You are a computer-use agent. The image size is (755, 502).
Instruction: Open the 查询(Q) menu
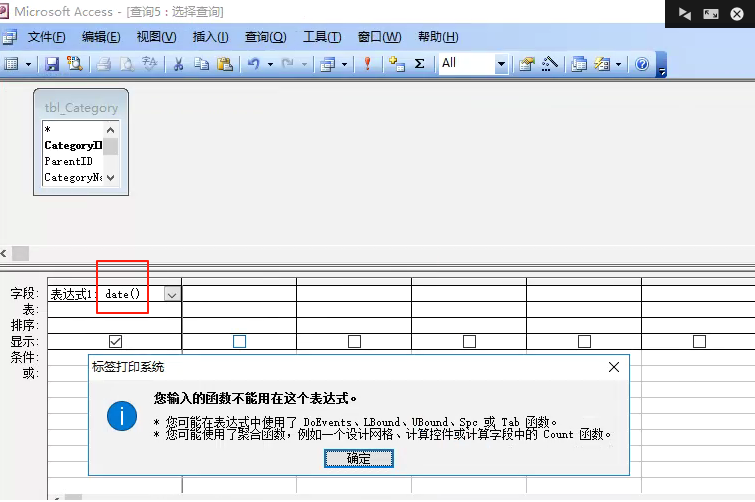click(x=265, y=37)
